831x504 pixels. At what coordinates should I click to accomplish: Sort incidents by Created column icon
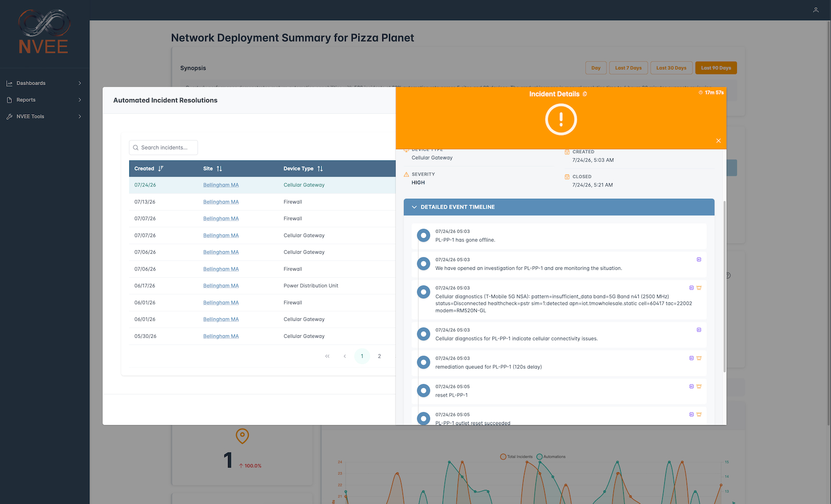[161, 169]
